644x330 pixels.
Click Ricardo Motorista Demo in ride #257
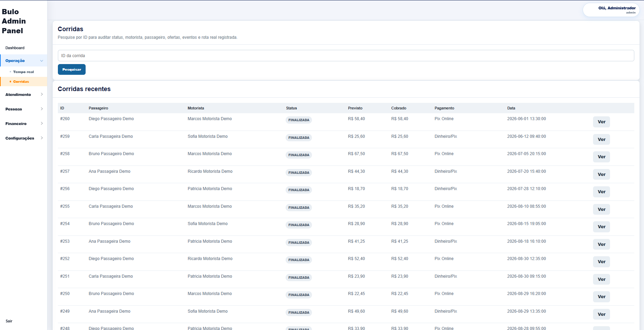click(210, 171)
